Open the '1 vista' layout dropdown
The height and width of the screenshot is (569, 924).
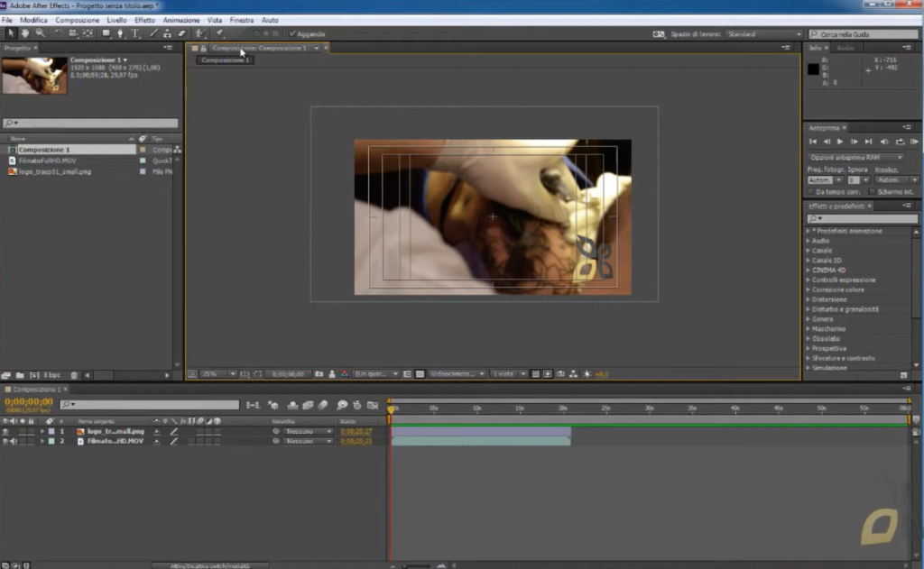point(509,374)
